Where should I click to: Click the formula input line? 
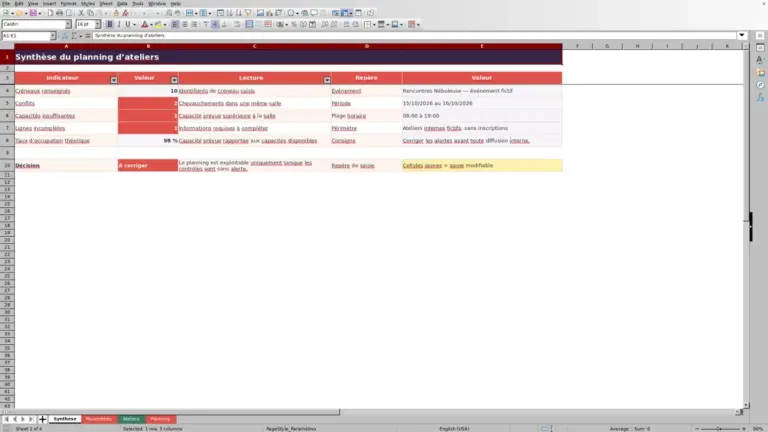tap(414, 36)
